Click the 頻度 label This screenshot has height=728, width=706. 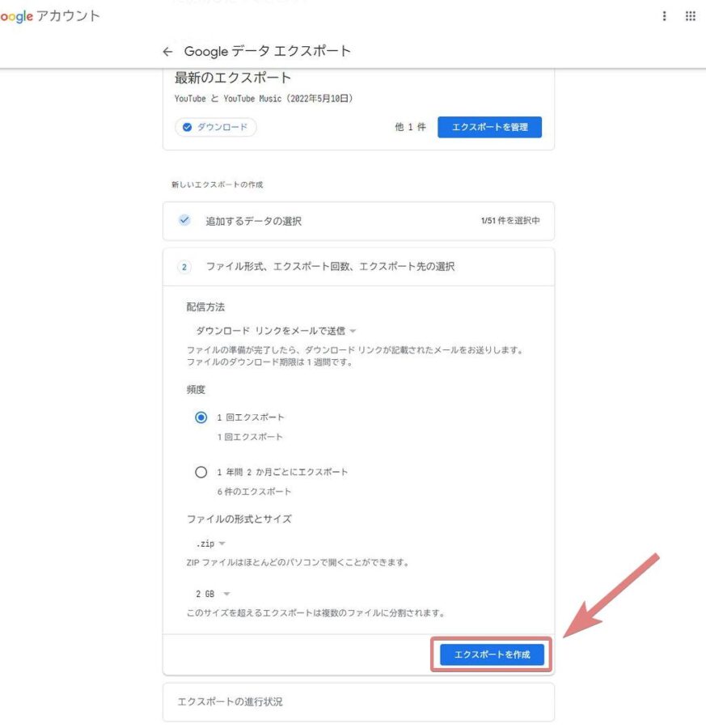coord(196,390)
